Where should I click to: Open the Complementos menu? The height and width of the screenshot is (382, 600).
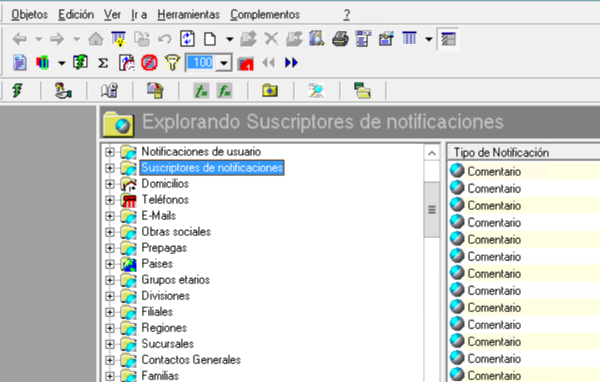point(265,15)
